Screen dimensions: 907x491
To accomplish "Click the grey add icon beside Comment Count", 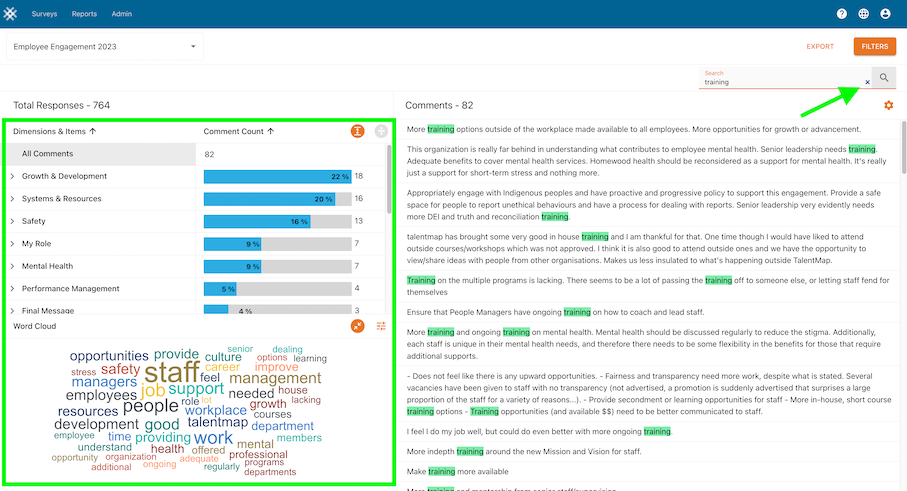I will (x=381, y=131).
